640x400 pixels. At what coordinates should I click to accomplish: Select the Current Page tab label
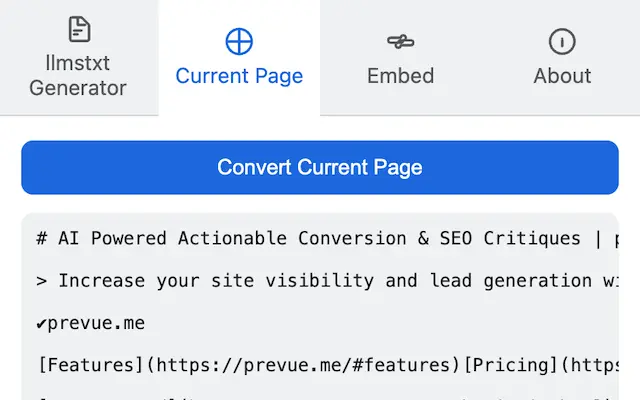point(239,76)
